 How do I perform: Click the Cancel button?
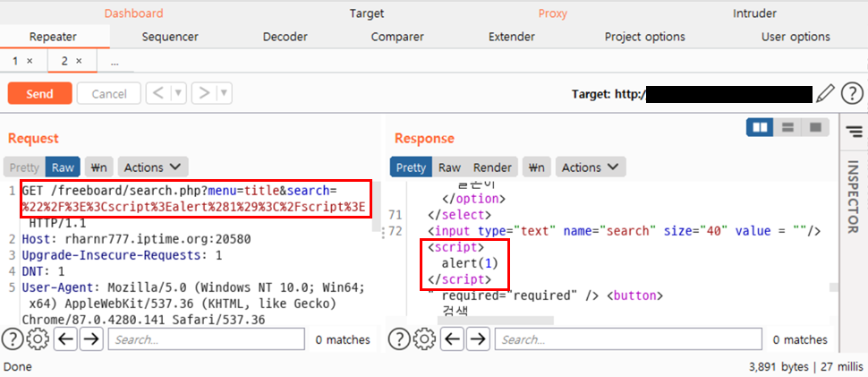(x=109, y=93)
